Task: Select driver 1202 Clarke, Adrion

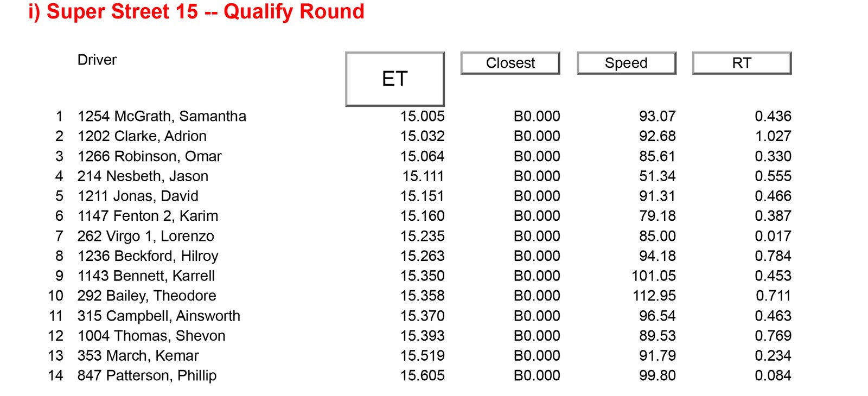Action: point(142,136)
